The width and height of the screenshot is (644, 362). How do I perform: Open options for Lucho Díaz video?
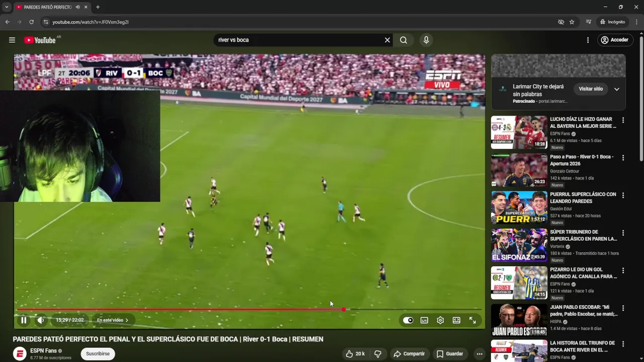tap(623, 120)
